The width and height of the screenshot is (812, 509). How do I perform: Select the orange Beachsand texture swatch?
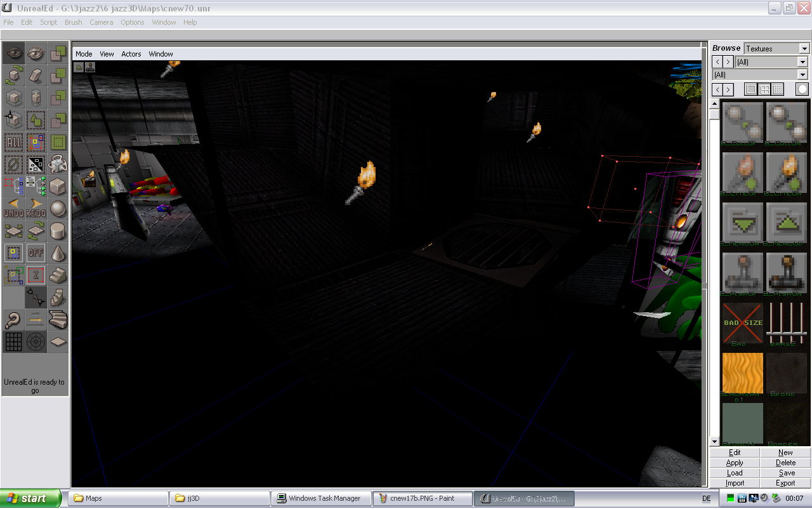coord(742,373)
